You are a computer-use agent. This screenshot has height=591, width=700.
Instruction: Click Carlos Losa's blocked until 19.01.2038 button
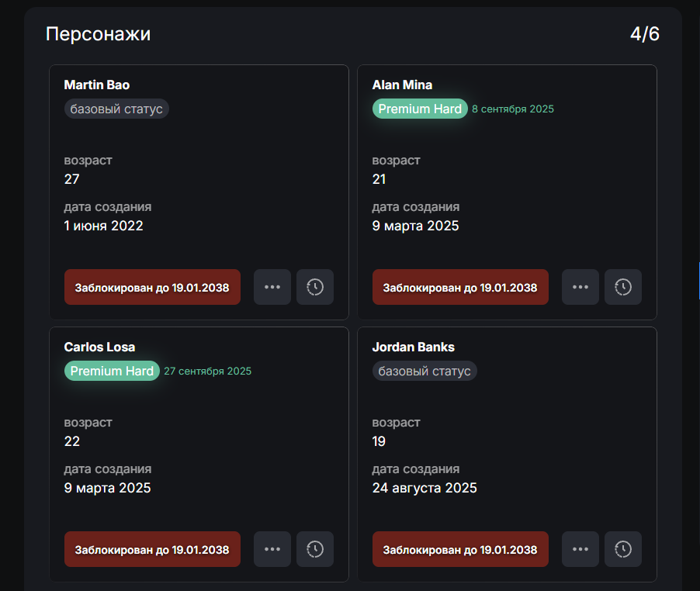[152, 549]
